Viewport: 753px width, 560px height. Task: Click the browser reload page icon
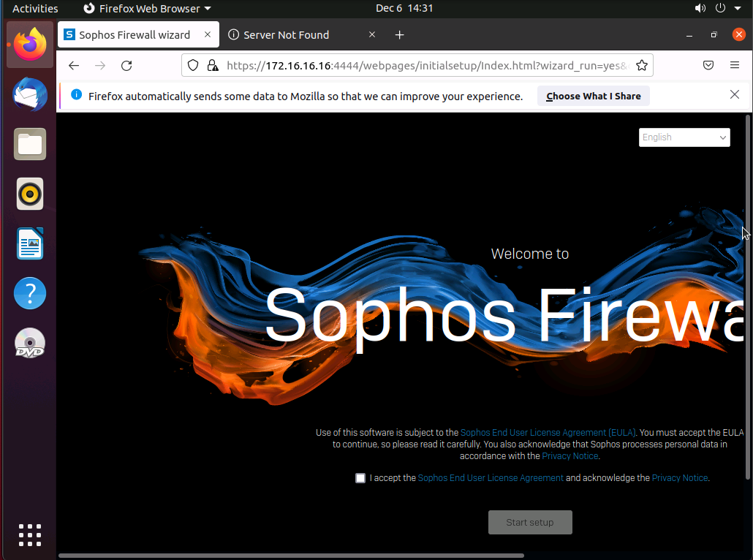(126, 66)
